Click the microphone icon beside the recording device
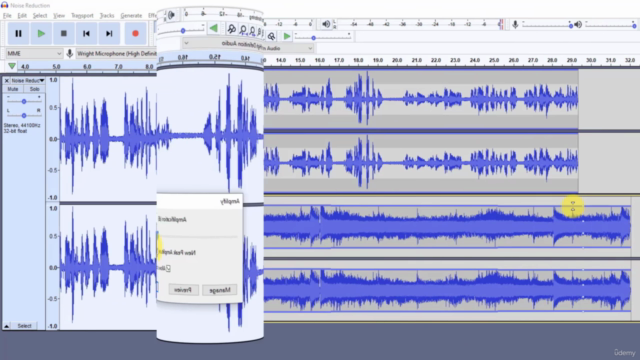Viewport: 640px width, 360px height. click(70, 53)
